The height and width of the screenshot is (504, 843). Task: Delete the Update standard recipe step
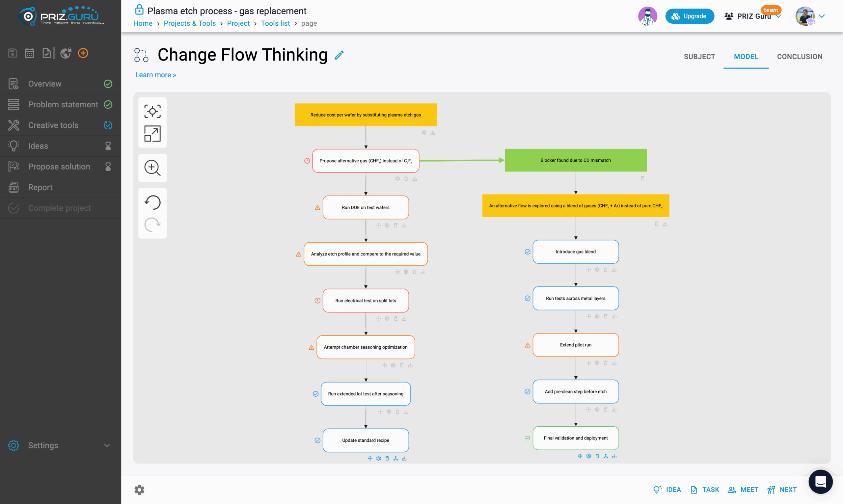(x=387, y=458)
